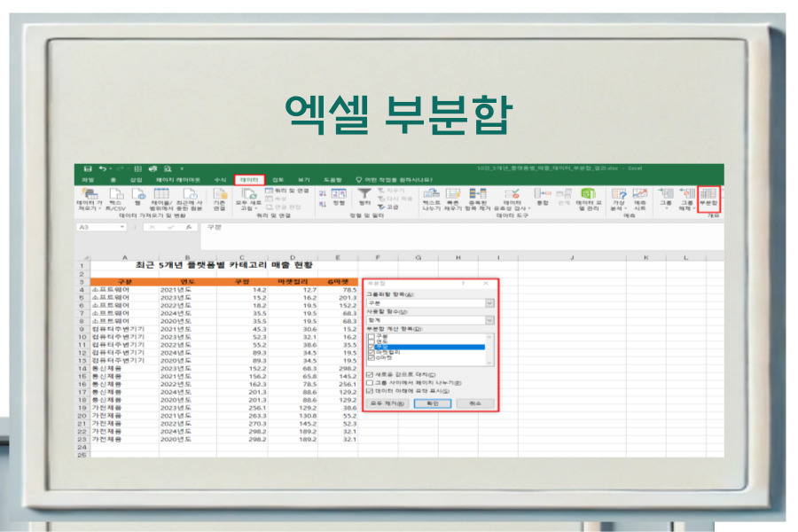The width and height of the screenshot is (798, 532).
Task: Toggle 그룹 사이에서 페이지 나누기 checkbox
Action: [x=370, y=383]
